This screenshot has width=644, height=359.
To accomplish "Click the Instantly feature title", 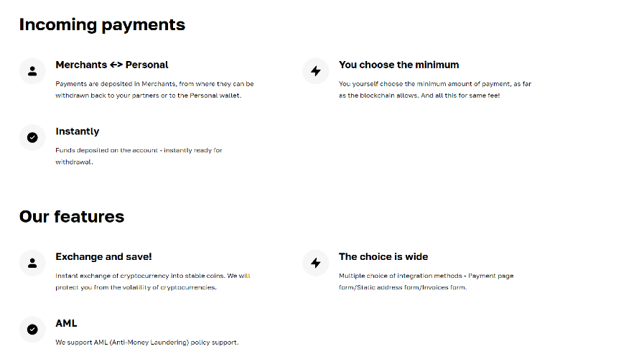I will (78, 131).
